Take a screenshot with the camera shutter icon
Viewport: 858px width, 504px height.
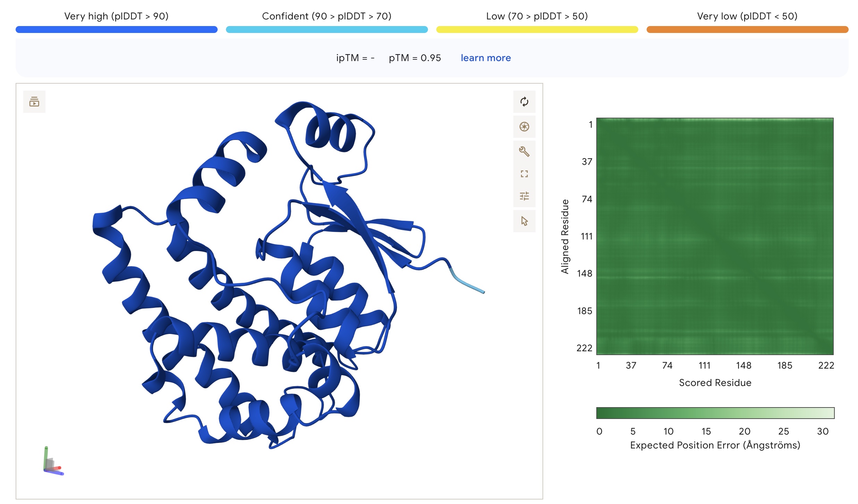pyautogui.click(x=524, y=127)
